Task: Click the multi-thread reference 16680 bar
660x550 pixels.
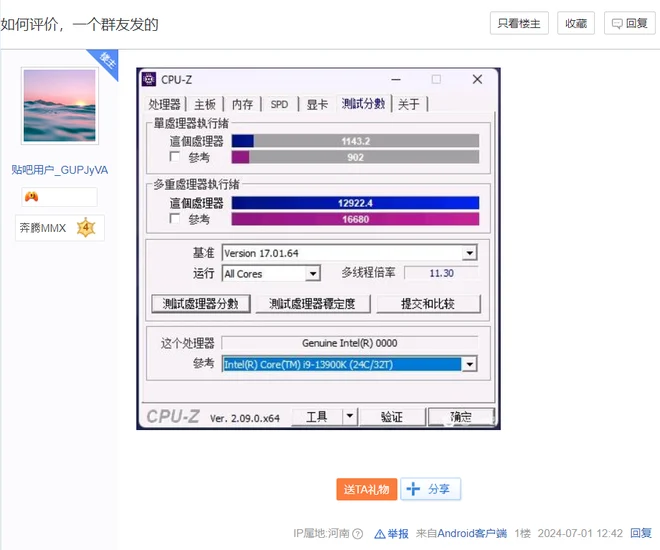Action: coord(355,219)
